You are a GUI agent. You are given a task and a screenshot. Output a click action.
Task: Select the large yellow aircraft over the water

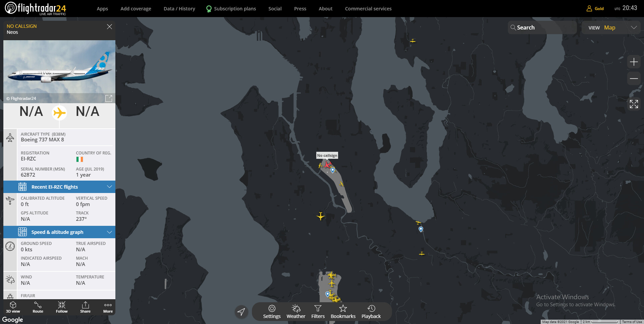321,216
